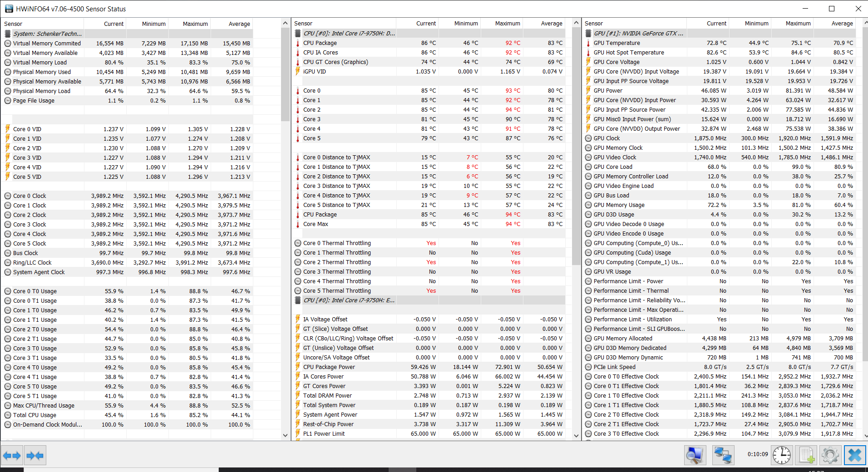Click the chip icon beside GPU [#1]: NVIDIA GeForce
The image size is (868, 472).
point(588,33)
